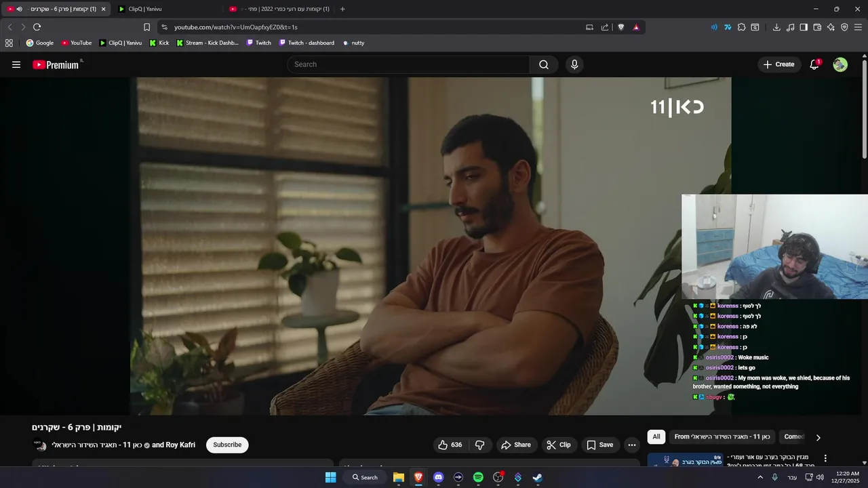Open the cast or install icon in address bar
This screenshot has width=868, height=488.
589,27
